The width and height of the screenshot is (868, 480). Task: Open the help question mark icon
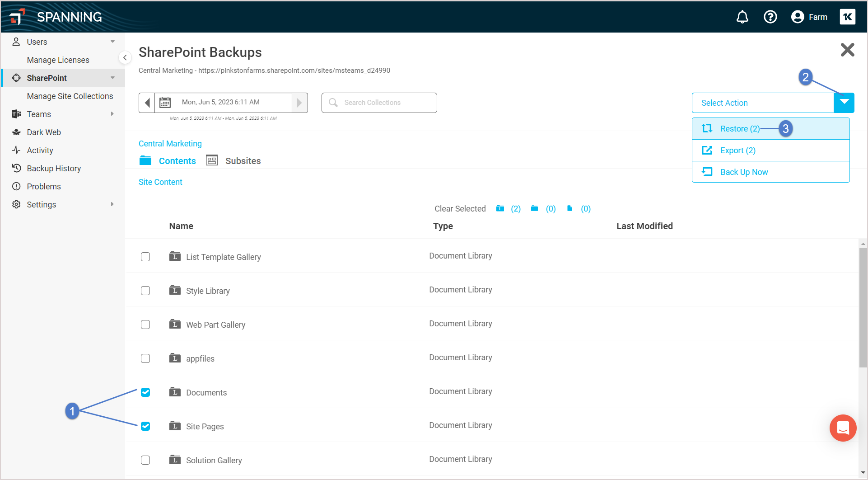[x=770, y=17]
